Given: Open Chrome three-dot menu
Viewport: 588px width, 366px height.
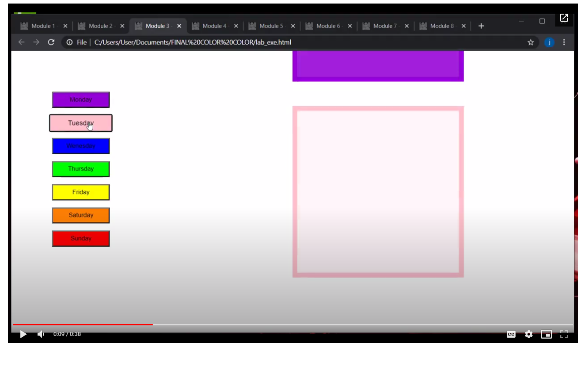Looking at the screenshot, I should pos(564,42).
